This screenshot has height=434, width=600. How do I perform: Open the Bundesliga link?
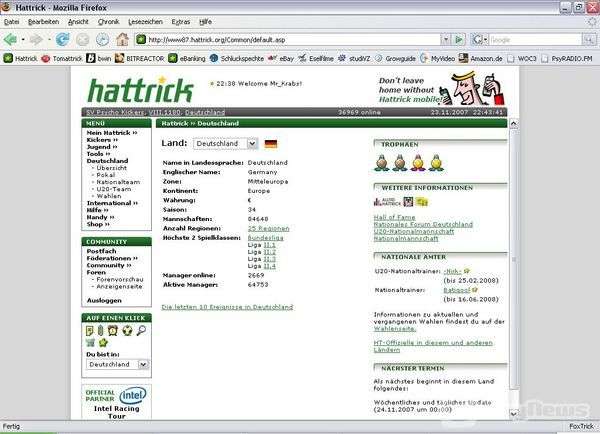tap(266, 238)
